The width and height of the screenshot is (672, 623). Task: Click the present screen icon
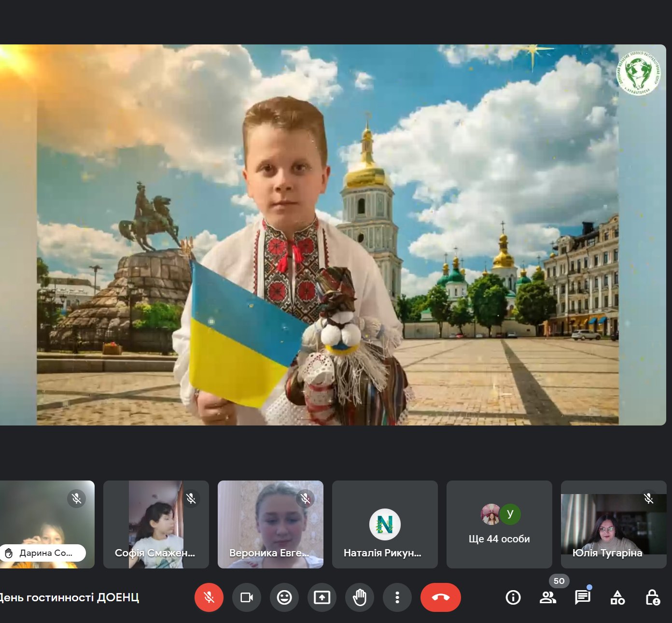pyautogui.click(x=322, y=597)
